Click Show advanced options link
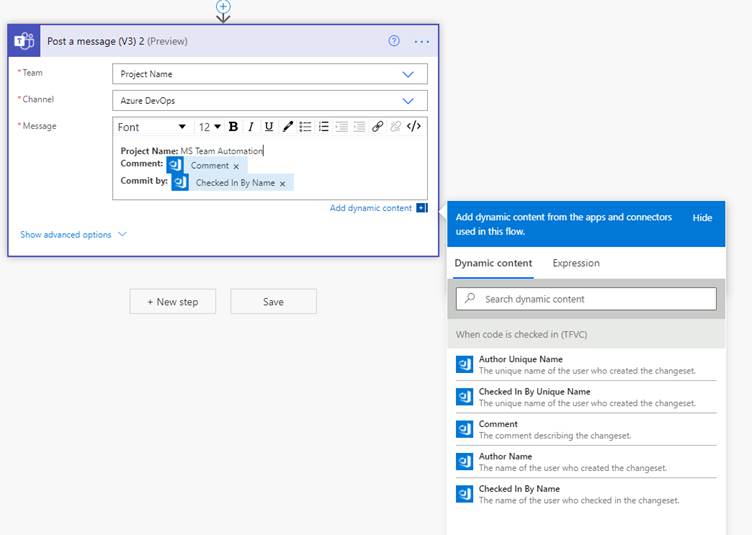The height and width of the screenshot is (535, 752). click(66, 234)
